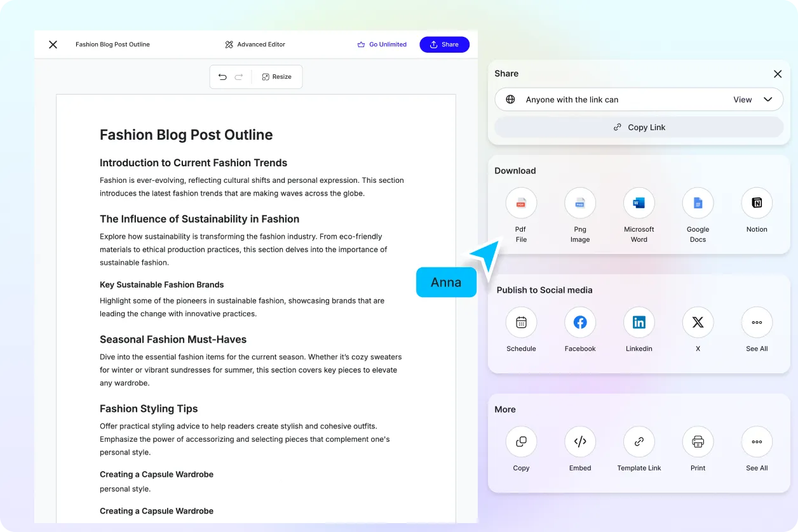Screen dimensions: 798x532
Task: Click the Embed code icon
Action: pyautogui.click(x=579, y=442)
